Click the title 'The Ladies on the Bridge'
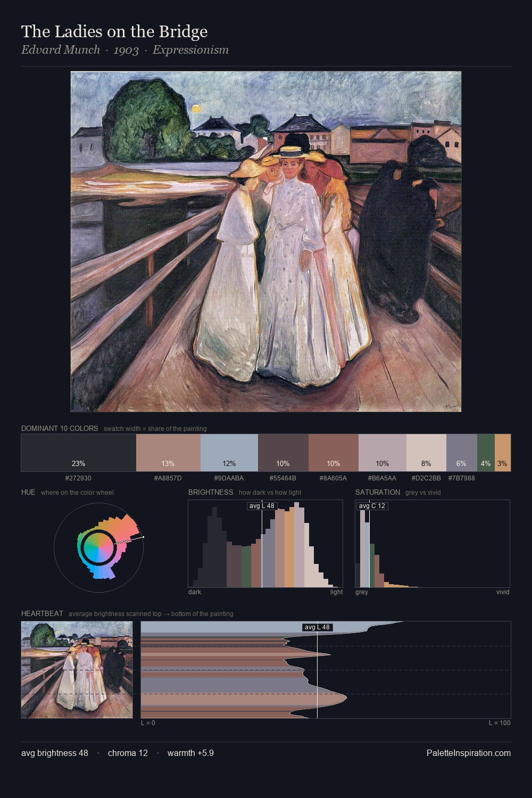The height and width of the screenshot is (798, 532). coord(114,31)
